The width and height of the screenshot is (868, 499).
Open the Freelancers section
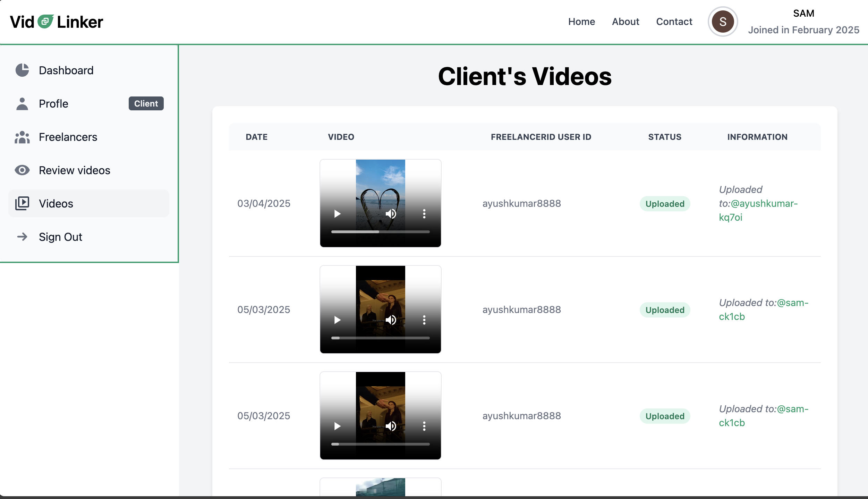(x=89, y=137)
